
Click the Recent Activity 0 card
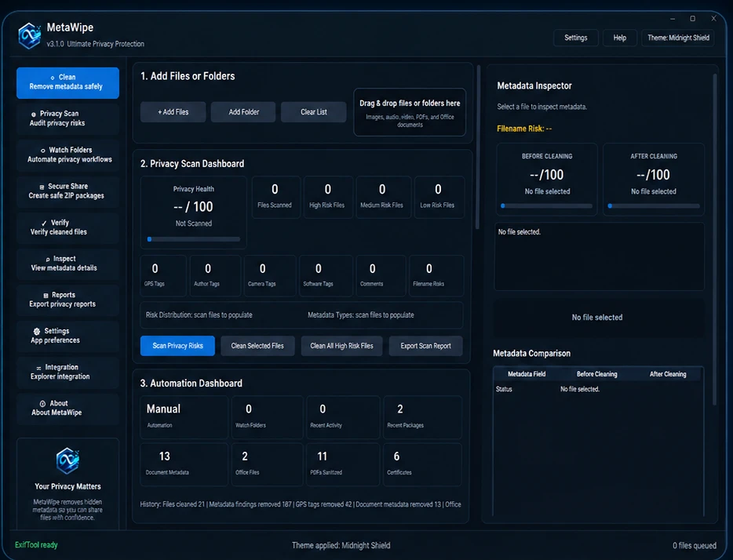343,417
